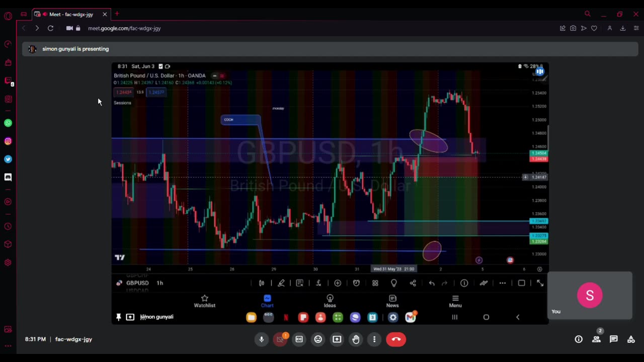Click the meet.google.com address bar
This screenshot has height=362, width=644.
click(x=124, y=28)
